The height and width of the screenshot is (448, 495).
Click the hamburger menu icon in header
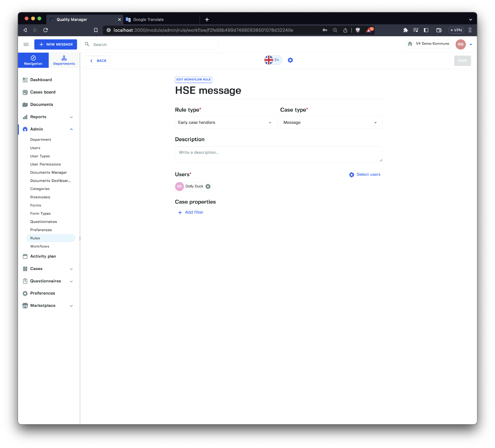tap(26, 45)
